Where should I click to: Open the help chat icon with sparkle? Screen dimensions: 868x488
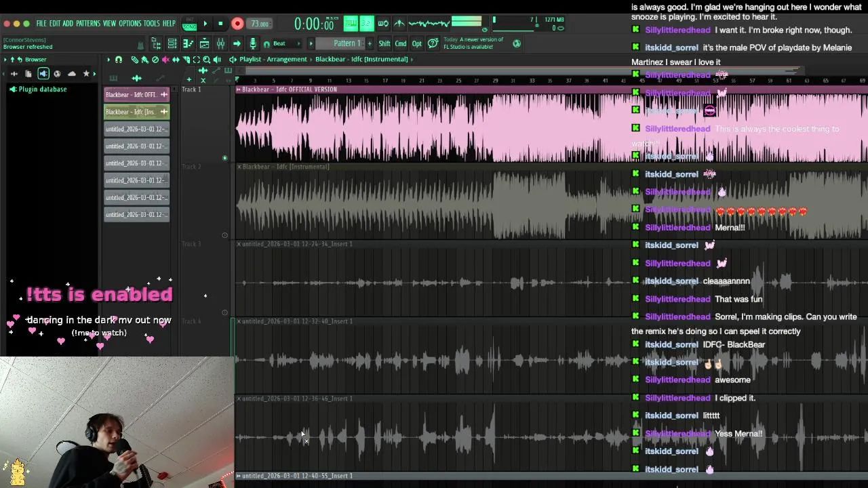click(x=433, y=43)
